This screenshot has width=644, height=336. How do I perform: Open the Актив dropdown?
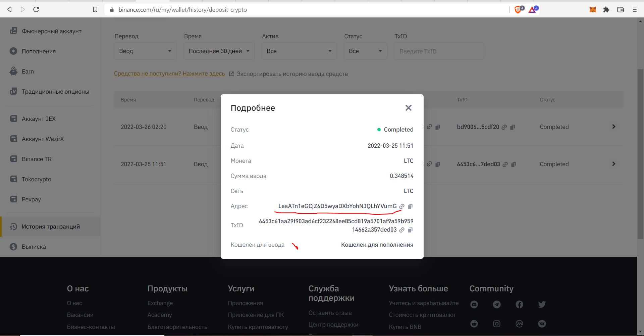299,51
